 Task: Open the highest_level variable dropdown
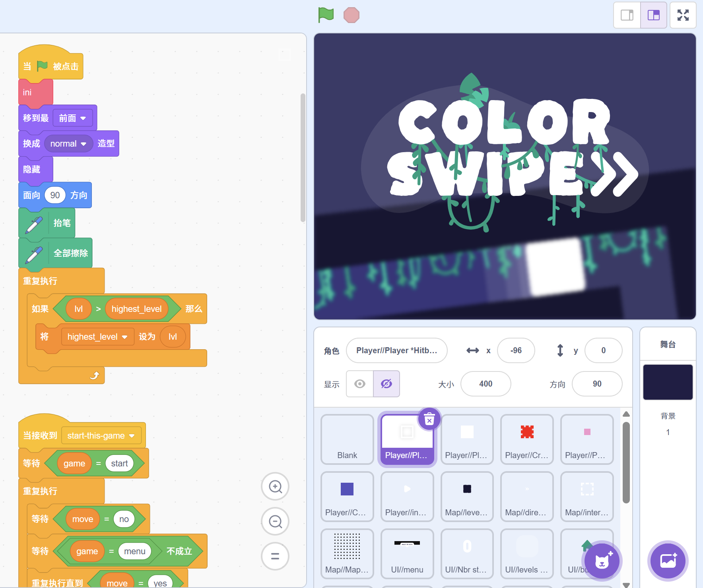click(125, 337)
